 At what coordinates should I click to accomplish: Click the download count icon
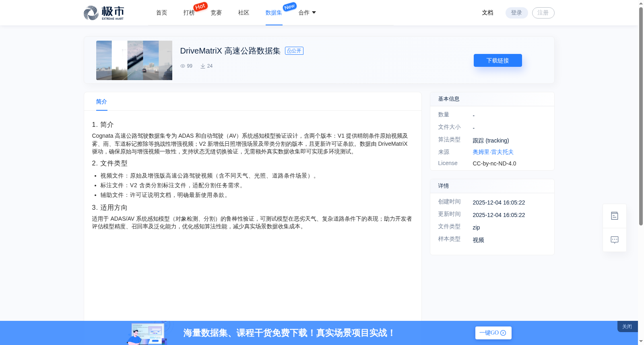203,66
